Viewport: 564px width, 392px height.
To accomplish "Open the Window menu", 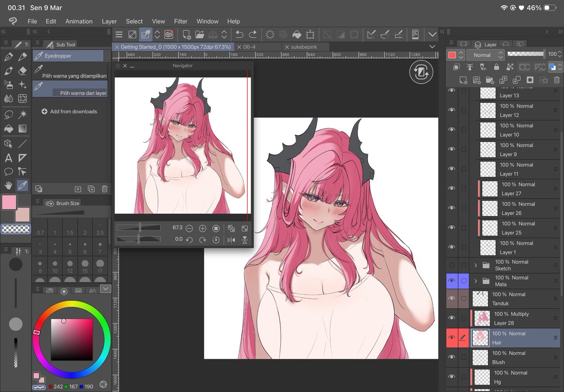I will pyautogui.click(x=207, y=21).
